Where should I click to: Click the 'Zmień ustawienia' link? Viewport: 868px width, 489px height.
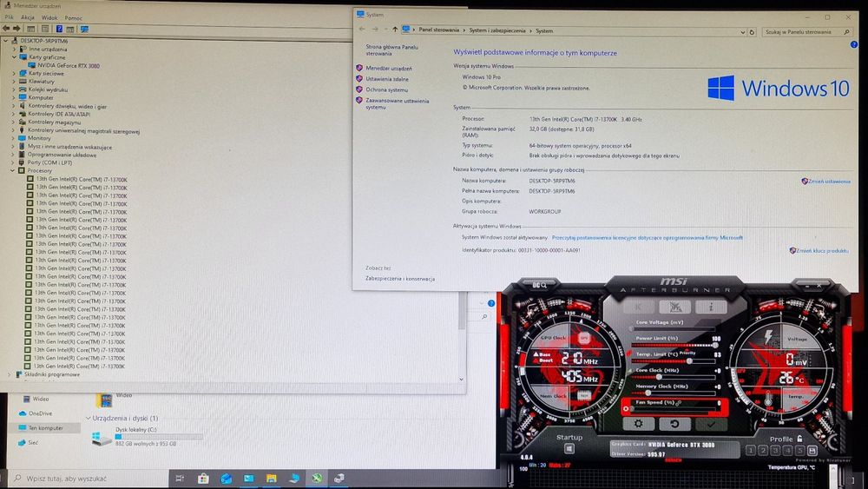click(x=829, y=182)
